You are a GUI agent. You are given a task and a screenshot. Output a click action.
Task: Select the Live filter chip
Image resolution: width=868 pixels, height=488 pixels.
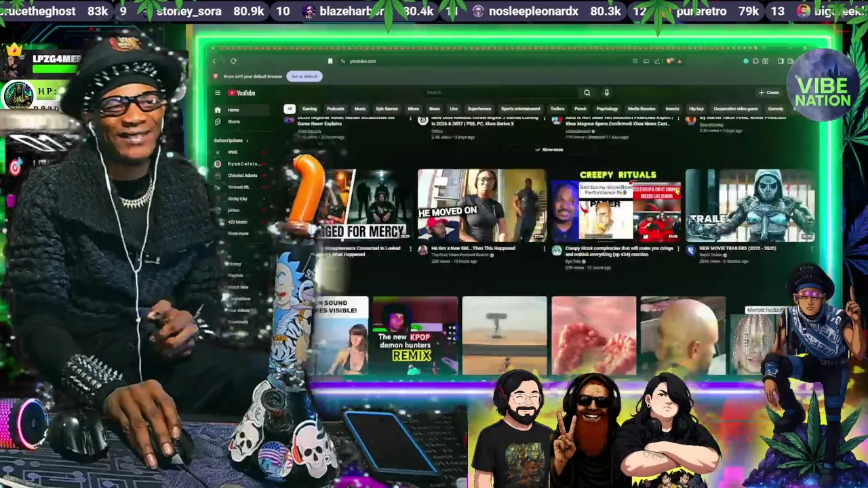(x=454, y=108)
